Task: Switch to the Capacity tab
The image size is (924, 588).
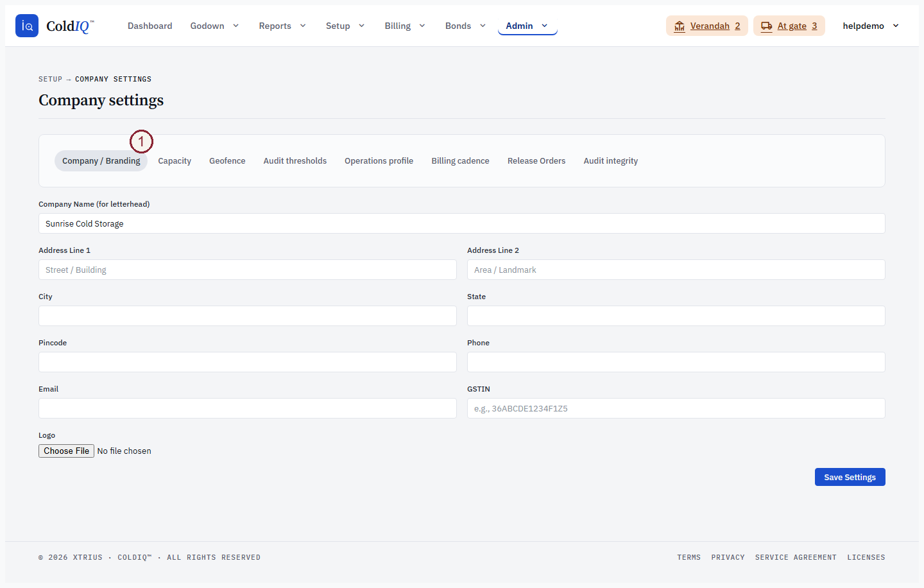Action: click(x=175, y=160)
